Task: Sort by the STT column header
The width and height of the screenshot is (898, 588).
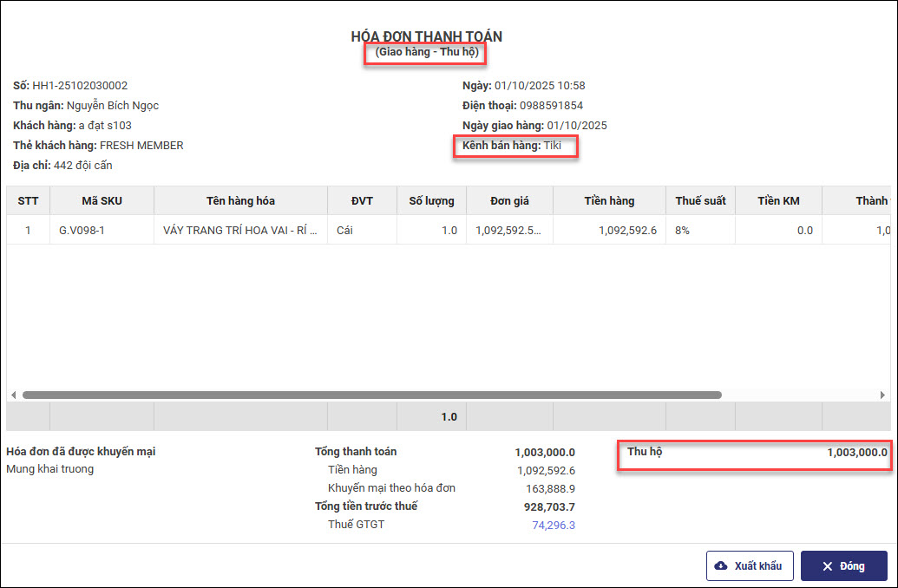Action: point(29,201)
